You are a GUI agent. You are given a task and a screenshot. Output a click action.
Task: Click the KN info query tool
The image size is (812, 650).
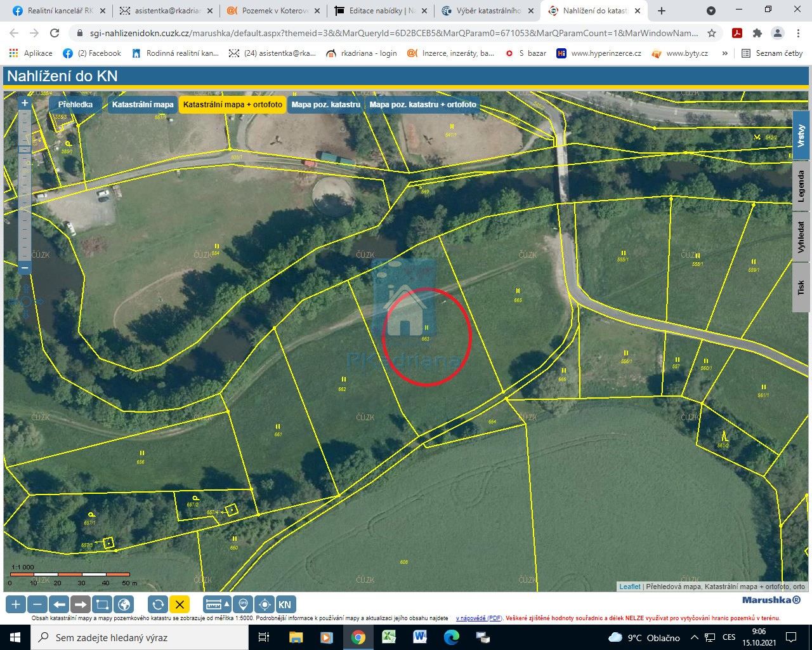285,604
